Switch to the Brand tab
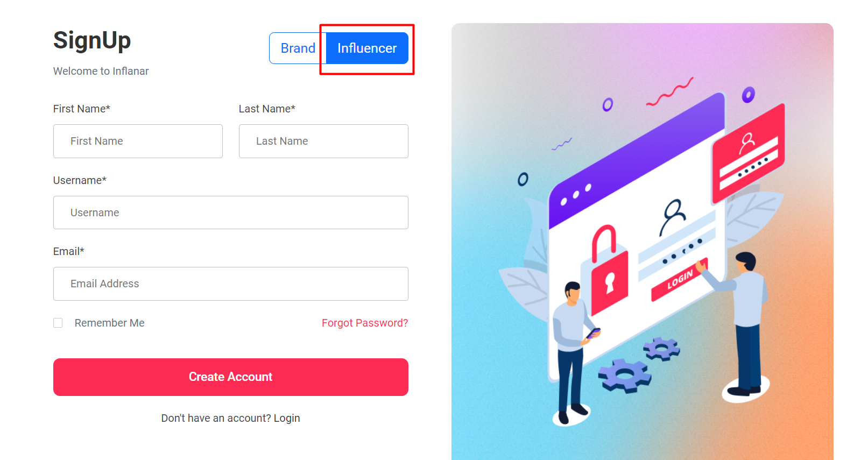The height and width of the screenshot is (460, 868). 298,48
